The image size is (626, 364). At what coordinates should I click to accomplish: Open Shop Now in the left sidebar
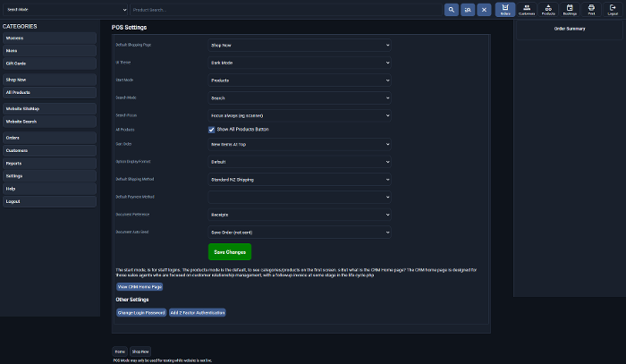click(x=49, y=80)
